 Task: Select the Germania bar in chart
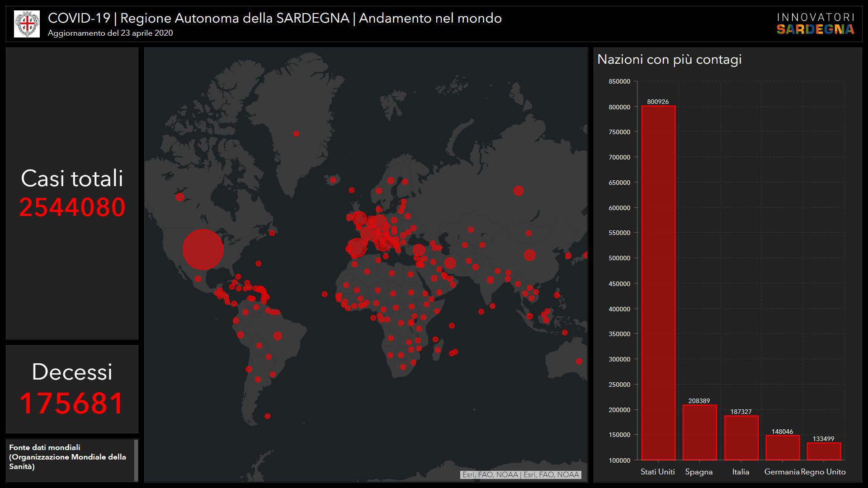[782, 447]
